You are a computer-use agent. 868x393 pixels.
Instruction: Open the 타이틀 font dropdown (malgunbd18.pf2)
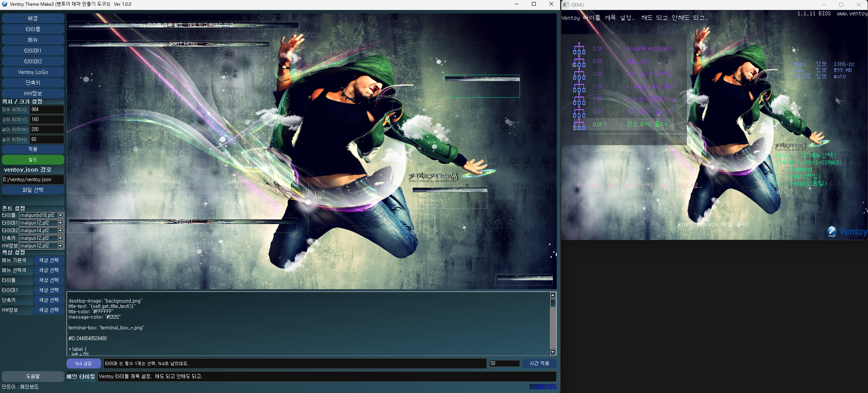click(x=60, y=215)
